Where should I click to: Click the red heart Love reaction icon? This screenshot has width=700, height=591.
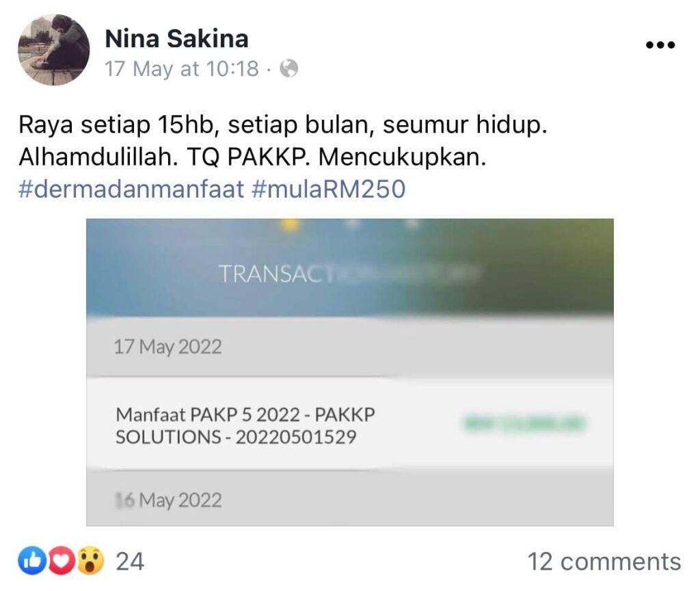point(61,561)
